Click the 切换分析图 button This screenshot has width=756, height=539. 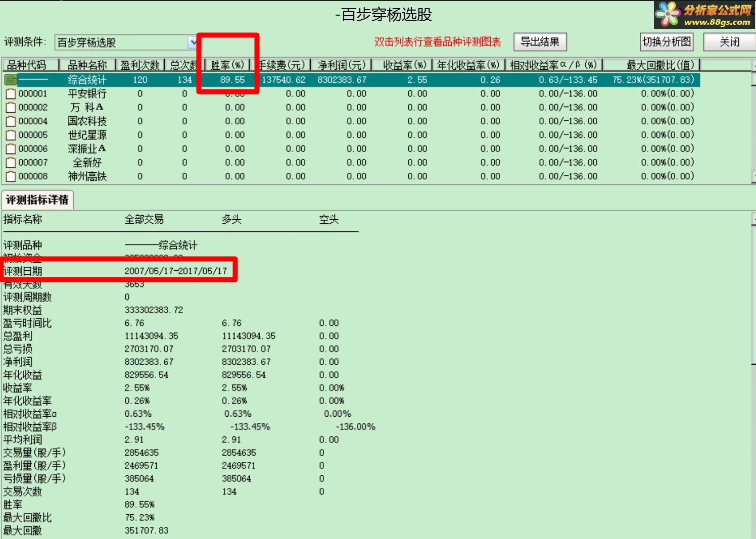[x=667, y=42]
